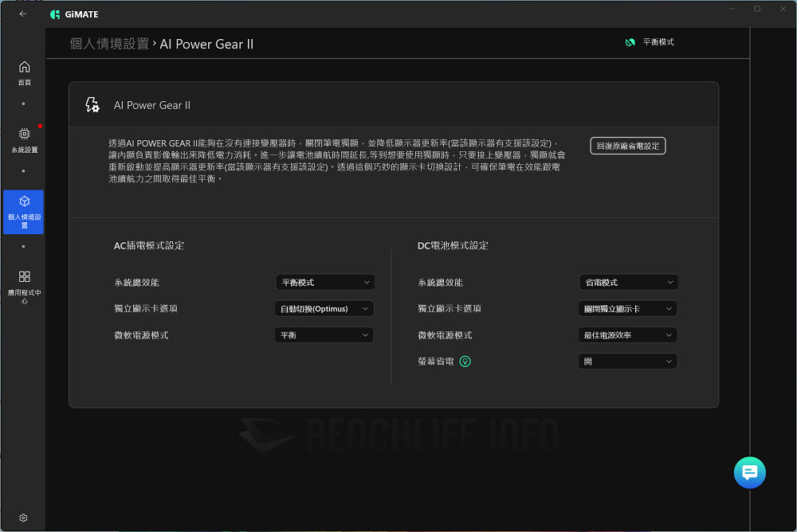Open the AC 系統總效能 平衡模式 dropdown
Screen dimensions: 797x532
(324, 282)
